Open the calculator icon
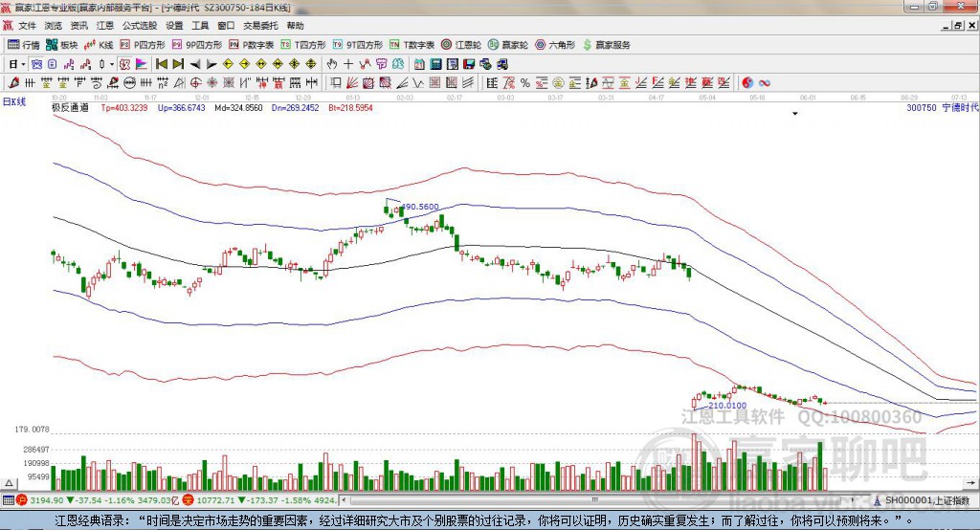980x530 pixels. (x=435, y=64)
